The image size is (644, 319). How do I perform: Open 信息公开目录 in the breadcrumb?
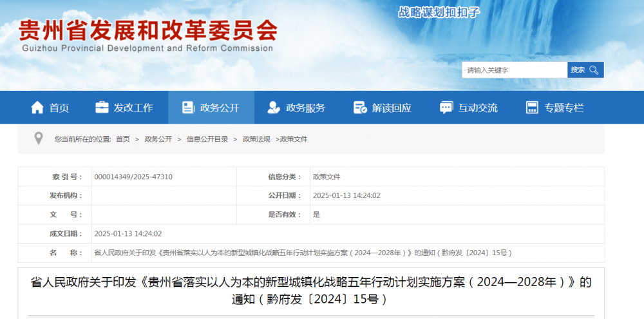[x=207, y=139]
